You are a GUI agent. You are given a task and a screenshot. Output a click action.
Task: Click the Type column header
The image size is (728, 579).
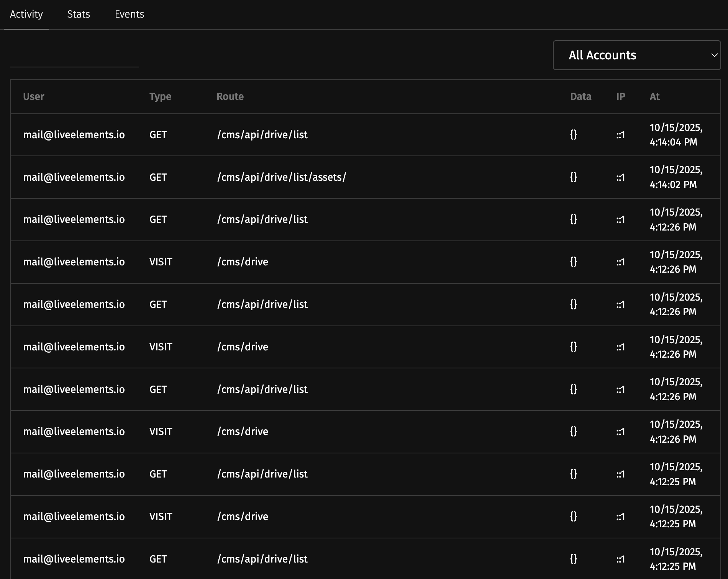[x=160, y=96]
